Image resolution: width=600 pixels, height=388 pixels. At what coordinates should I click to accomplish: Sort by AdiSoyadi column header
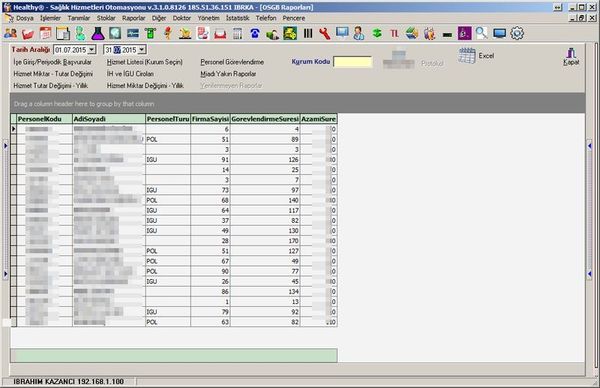point(109,119)
